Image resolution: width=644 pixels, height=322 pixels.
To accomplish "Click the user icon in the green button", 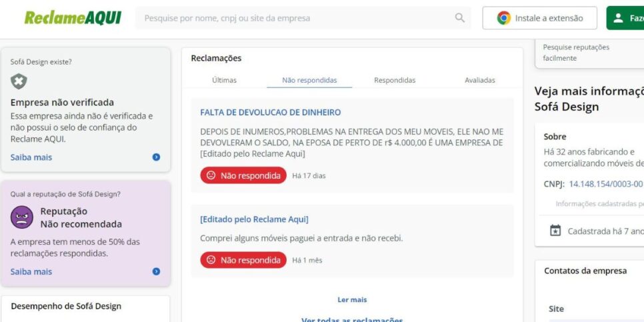I will click(x=618, y=18).
